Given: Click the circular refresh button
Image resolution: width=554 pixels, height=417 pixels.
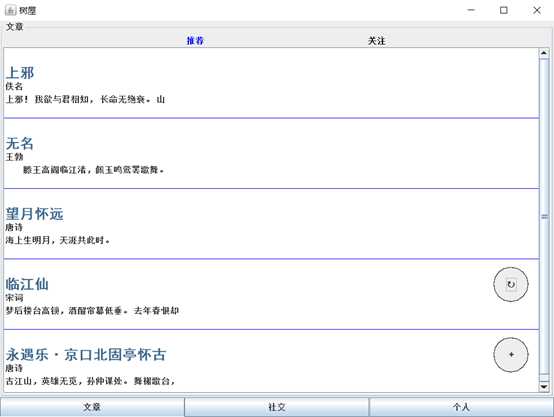Looking at the screenshot, I should 511,284.
